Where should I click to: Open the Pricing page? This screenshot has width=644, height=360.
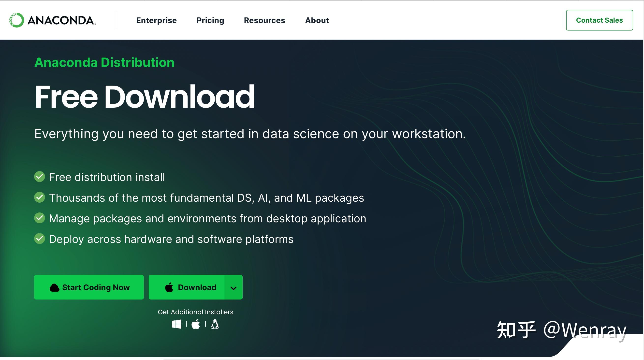pyautogui.click(x=210, y=20)
